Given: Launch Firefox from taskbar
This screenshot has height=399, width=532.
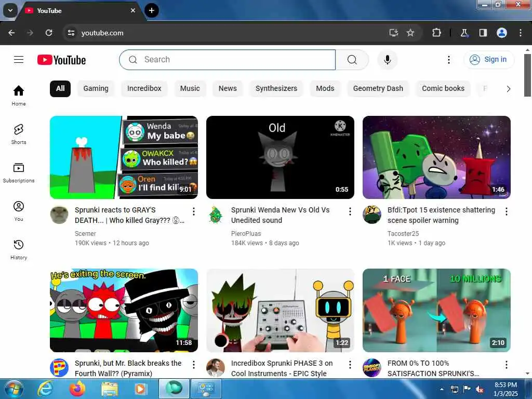Looking at the screenshot, I should click(x=77, y=389).
